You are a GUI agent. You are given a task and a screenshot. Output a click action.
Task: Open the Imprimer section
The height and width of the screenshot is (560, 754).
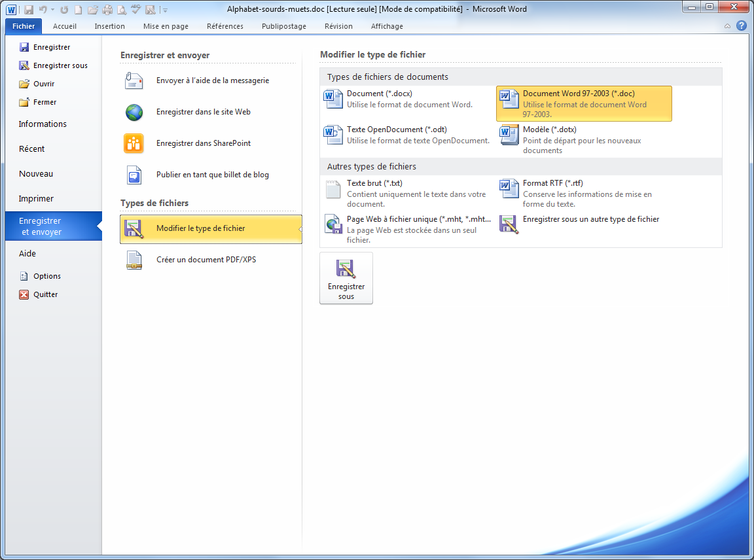coord(54,198)
